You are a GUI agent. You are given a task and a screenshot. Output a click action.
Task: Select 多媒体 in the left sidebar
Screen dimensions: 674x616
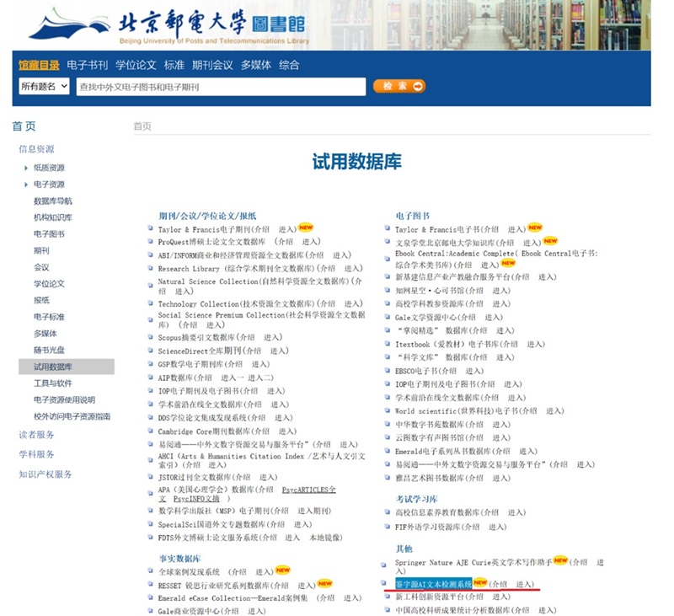point(45,334)
